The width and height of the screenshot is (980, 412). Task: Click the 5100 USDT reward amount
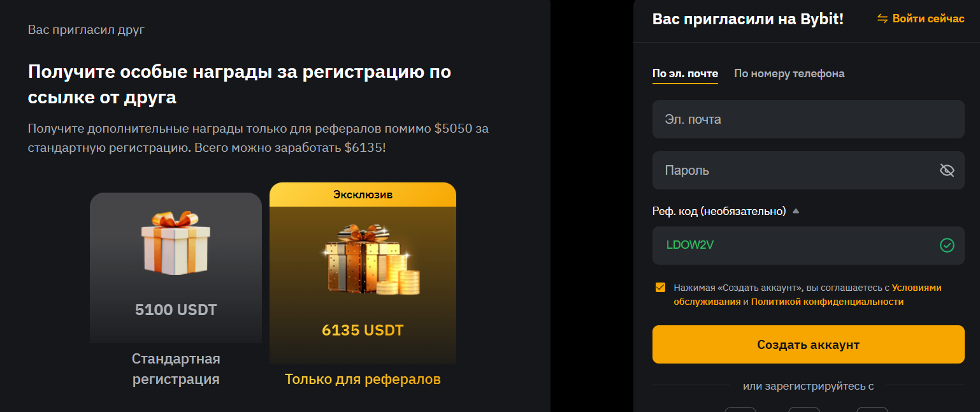click(x=176, y=310)
